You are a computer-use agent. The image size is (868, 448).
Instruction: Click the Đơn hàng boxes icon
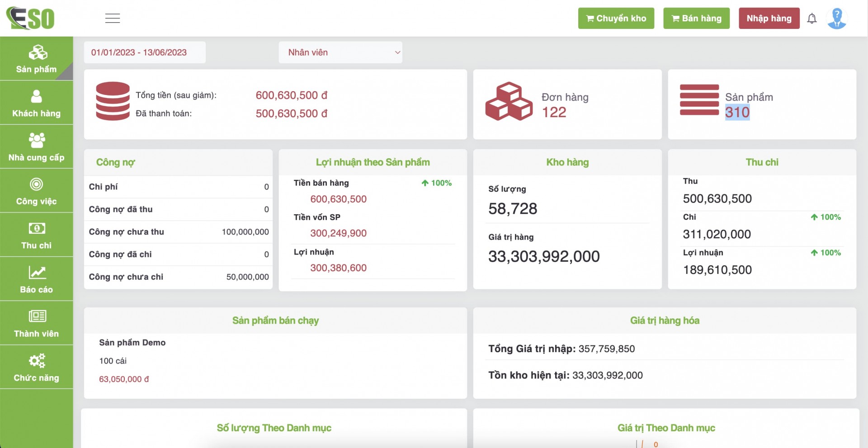tap(509, 101)
